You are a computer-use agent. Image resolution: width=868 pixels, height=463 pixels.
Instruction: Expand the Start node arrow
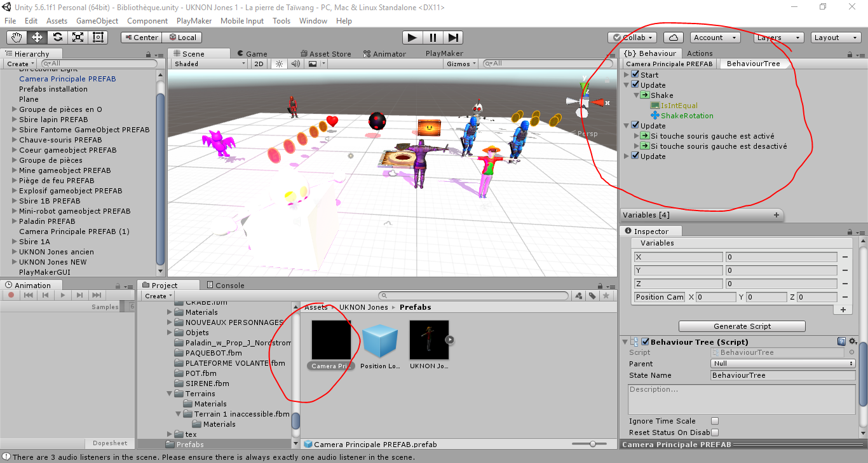pos(627,75)
